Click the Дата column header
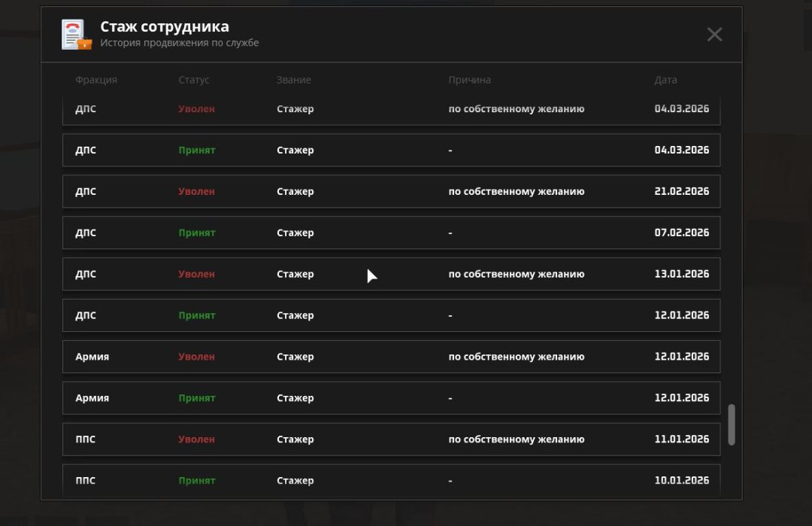812x526 pixels. 665,80
